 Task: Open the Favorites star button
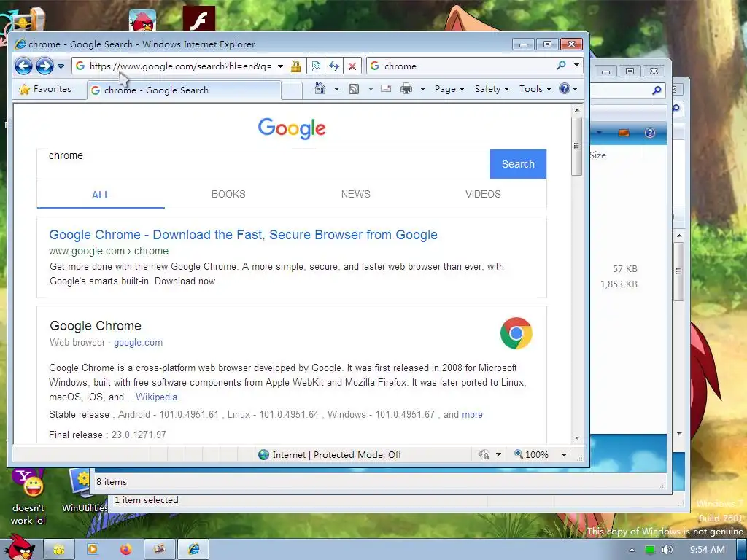coord(45,89)
